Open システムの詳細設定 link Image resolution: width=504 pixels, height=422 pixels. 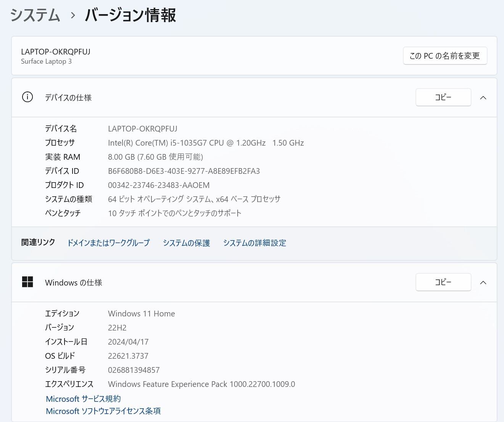254,243
